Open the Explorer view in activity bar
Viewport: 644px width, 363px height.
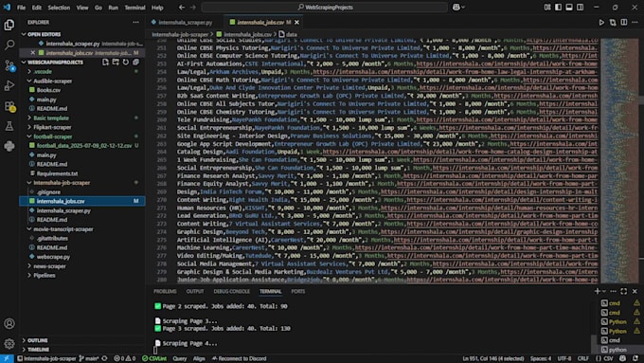tap(9, 25)
